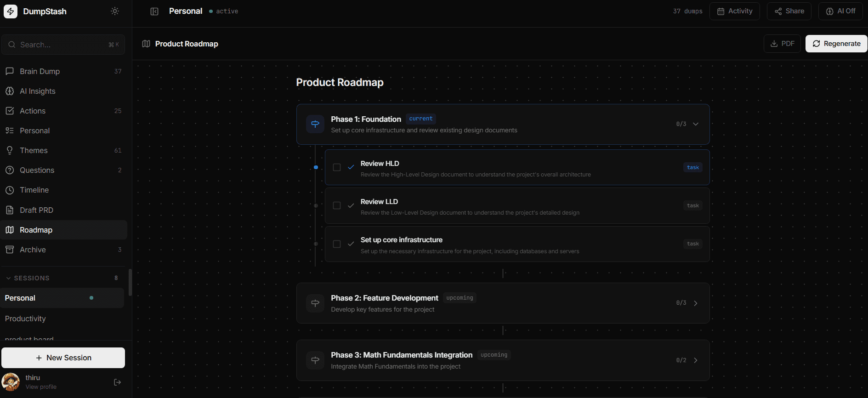Click the AI Insights brain icon

(x=10, y=91)
